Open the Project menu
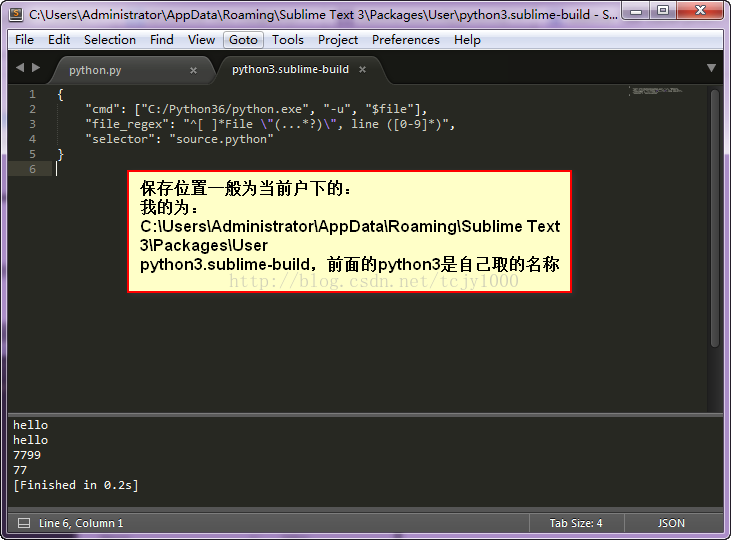 click(338, 40)
